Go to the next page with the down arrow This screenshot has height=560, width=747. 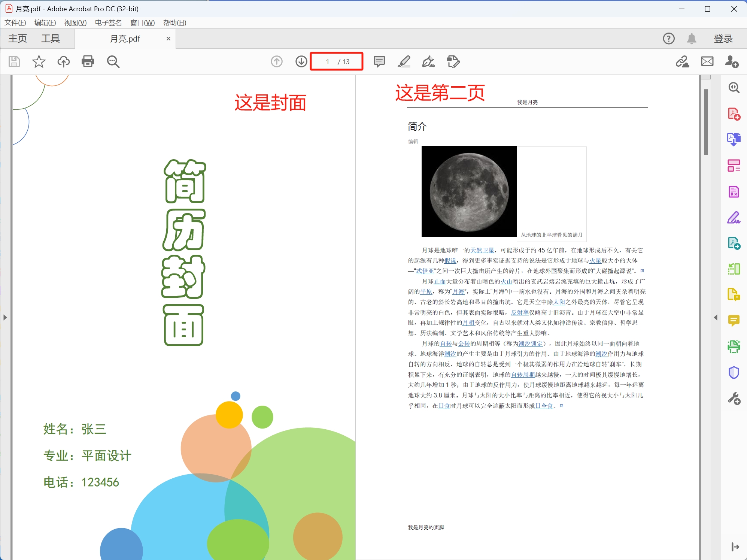click(x=301, y=61)
